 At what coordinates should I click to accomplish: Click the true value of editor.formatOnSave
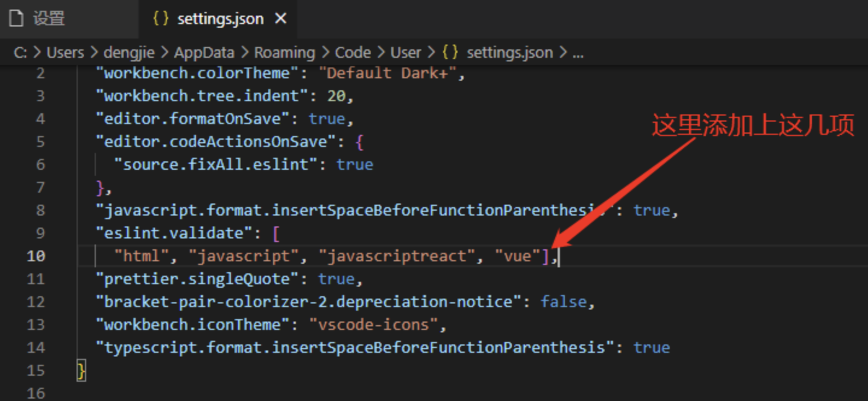point(327,119)
